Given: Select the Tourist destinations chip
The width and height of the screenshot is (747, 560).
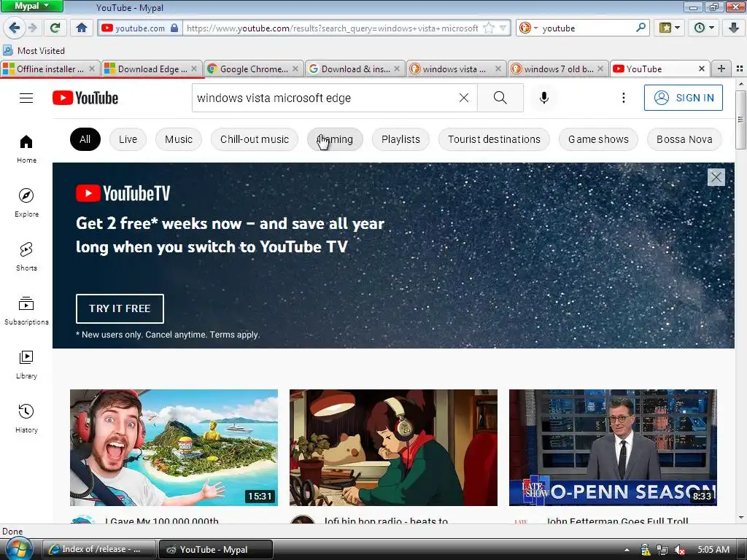Looking at the screenshot, I should point(494,139).
